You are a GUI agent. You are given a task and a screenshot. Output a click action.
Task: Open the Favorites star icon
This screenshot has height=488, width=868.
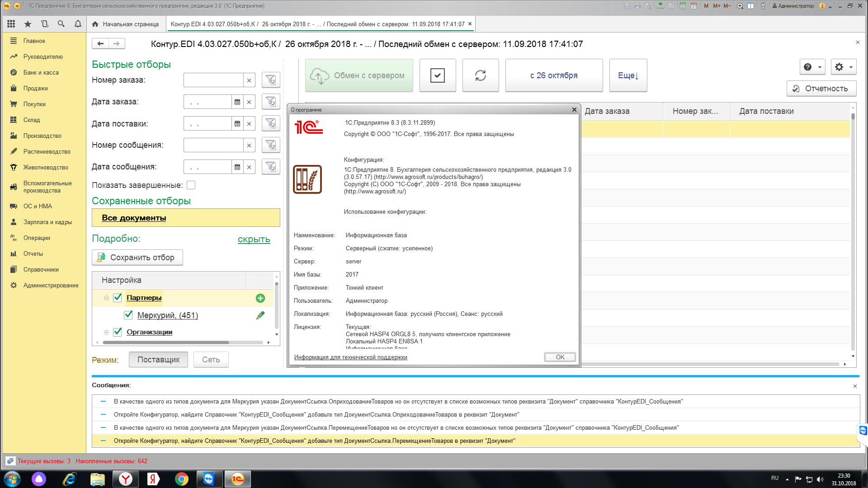click(x=28, y=24)
